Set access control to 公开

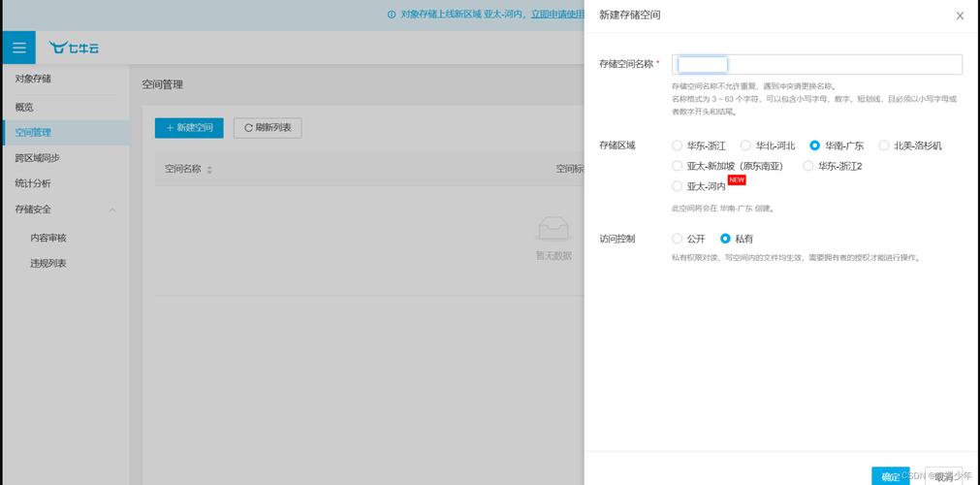(x=677, y=239)
